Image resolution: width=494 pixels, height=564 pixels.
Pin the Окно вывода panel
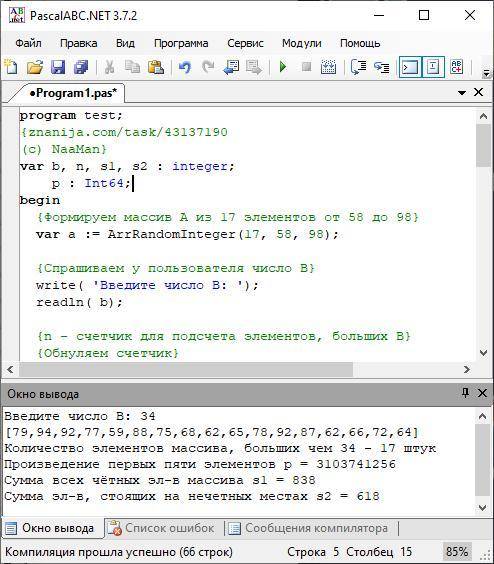coord(466,393)
